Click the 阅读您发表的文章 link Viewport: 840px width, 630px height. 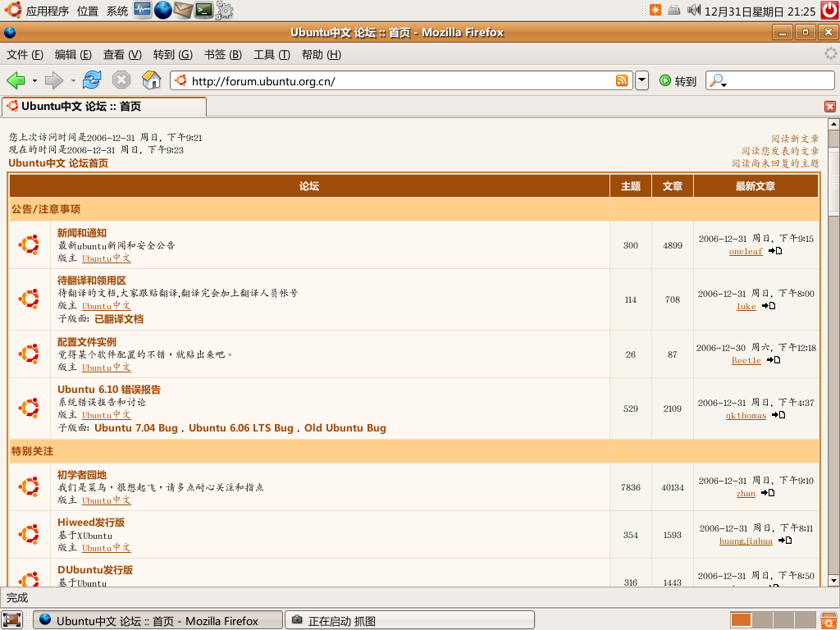click(x=781, y=151)
